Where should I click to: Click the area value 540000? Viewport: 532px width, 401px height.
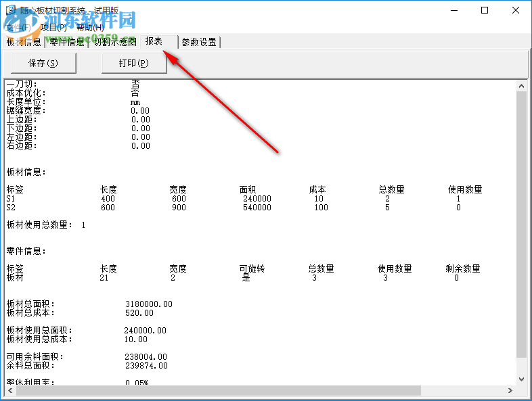(257, 208)
